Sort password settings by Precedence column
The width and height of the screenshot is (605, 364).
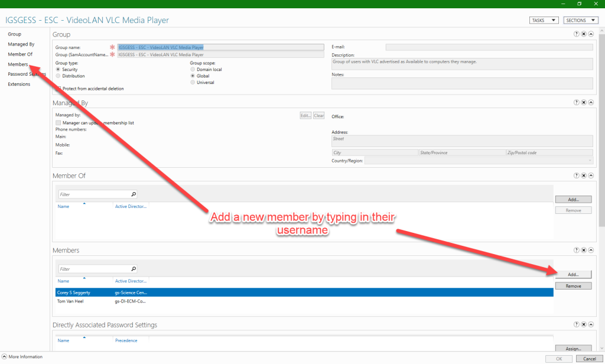point(126,340)
